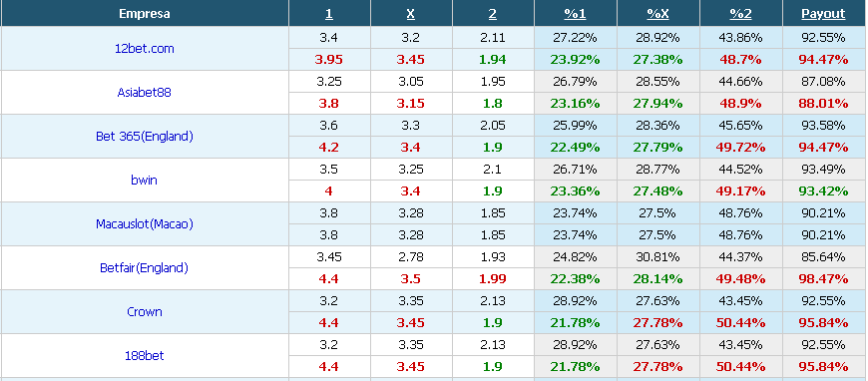Open the 188bet bookmaker link

144,355
